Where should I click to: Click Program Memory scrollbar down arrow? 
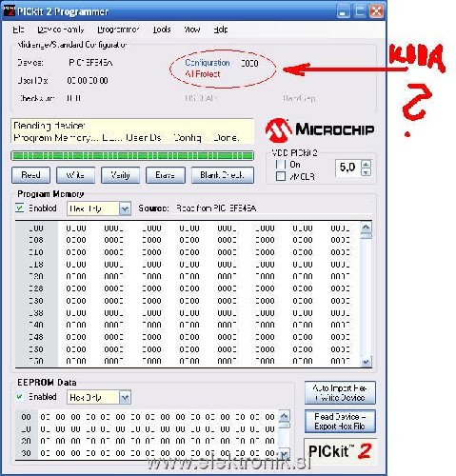click(367, 362)
